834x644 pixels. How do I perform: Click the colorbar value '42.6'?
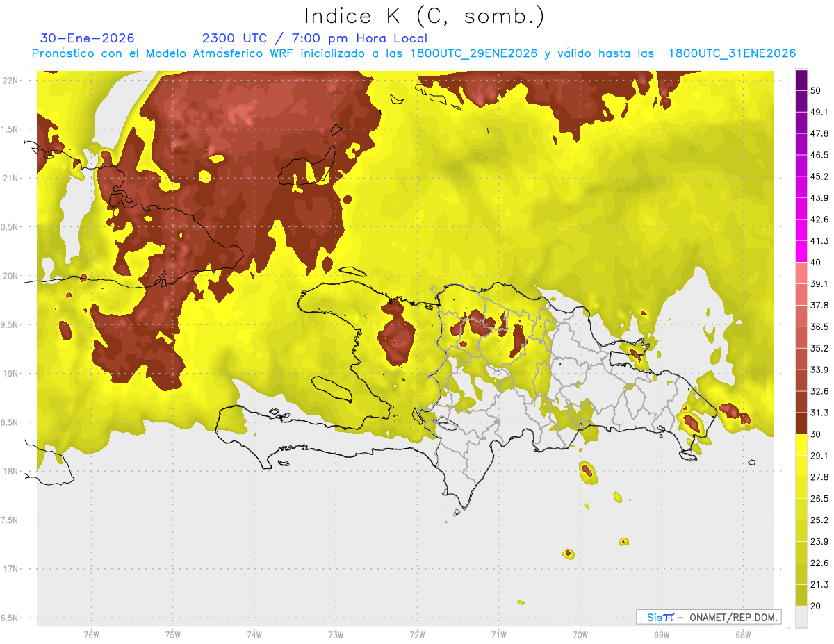819,220
